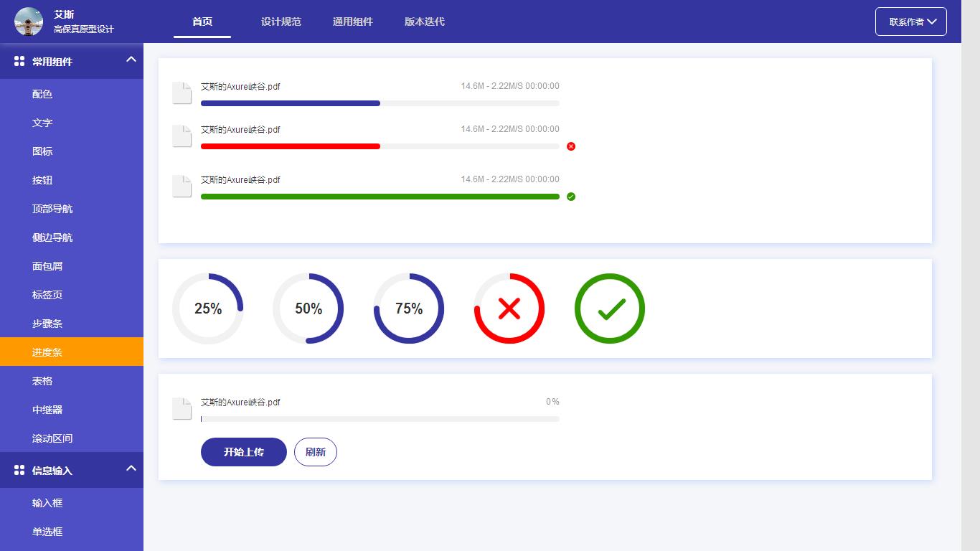Click the 艾斯 user name
Image resolution: width=980 pixels, height=551 pixels.
coord(64,15)
